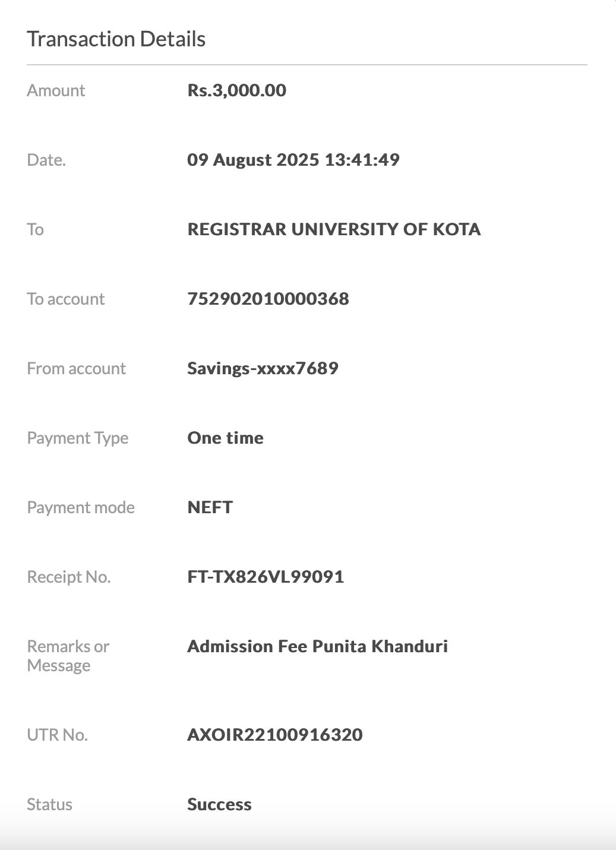The image size is (616, 850).
Task: Click receipt number FT-TX826VL99091
Action: (x=266, y=577)
